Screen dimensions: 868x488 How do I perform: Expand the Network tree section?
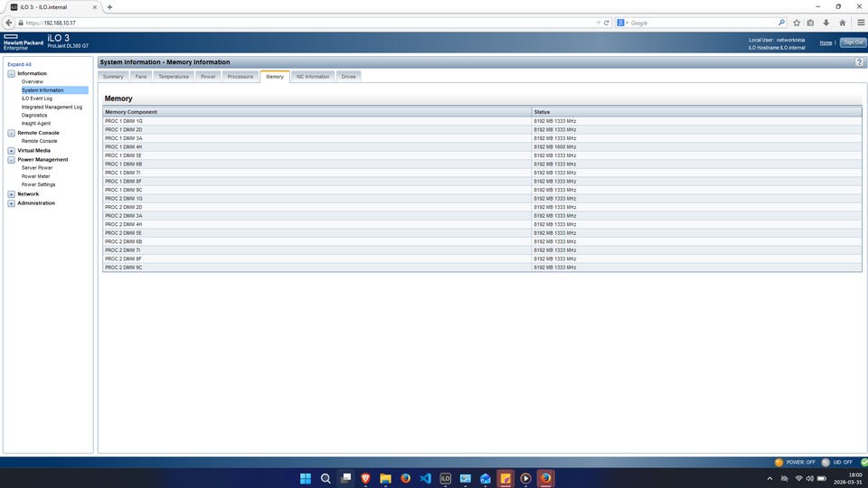(x=11, y=195)
